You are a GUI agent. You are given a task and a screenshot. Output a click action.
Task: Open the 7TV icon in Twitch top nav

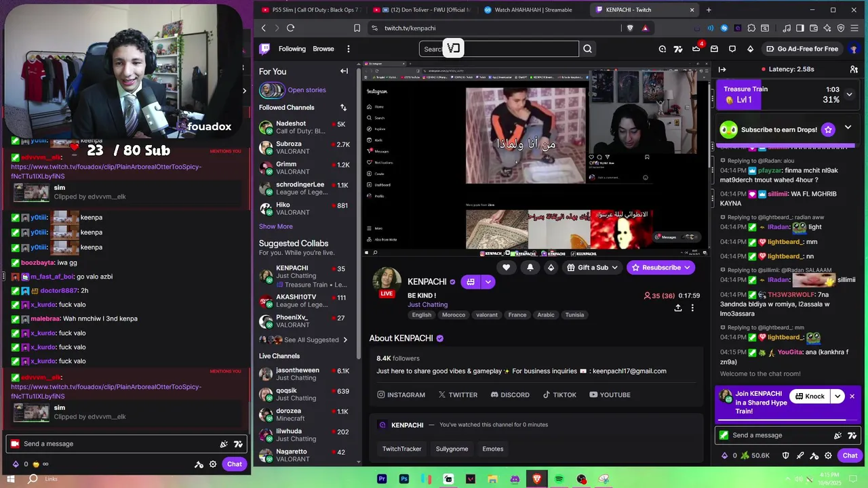click(678, 49)
